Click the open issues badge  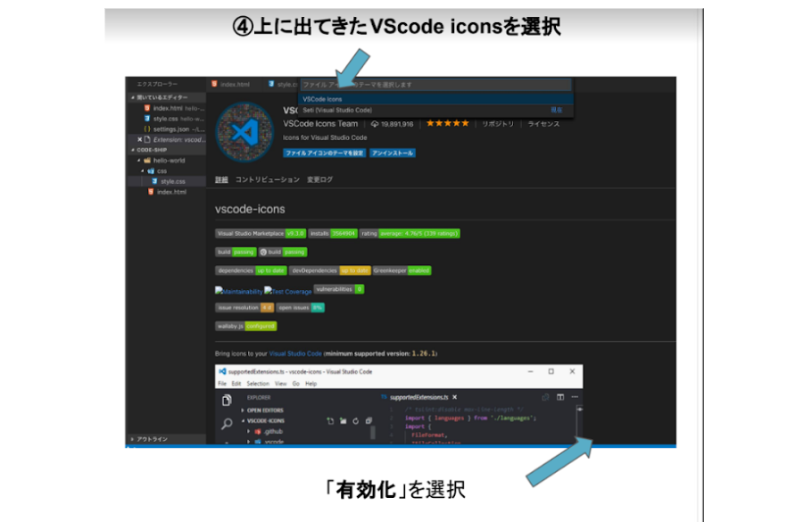(x=301, y=308)
